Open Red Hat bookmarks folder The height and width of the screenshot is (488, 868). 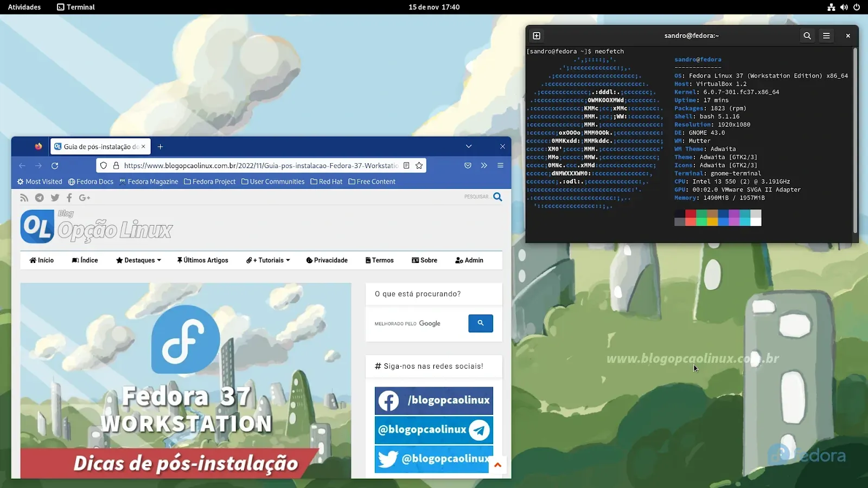326,182
